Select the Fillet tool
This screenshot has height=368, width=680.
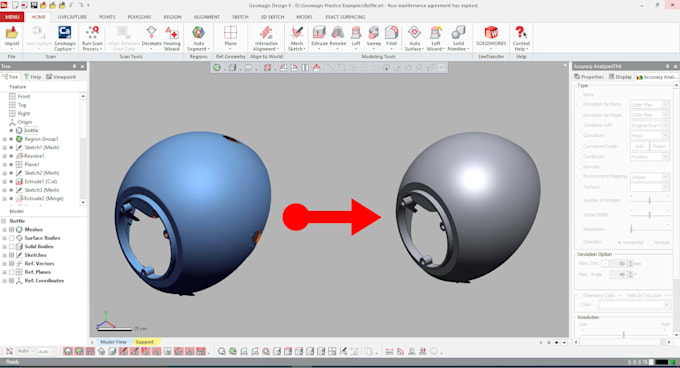point(392,36)
